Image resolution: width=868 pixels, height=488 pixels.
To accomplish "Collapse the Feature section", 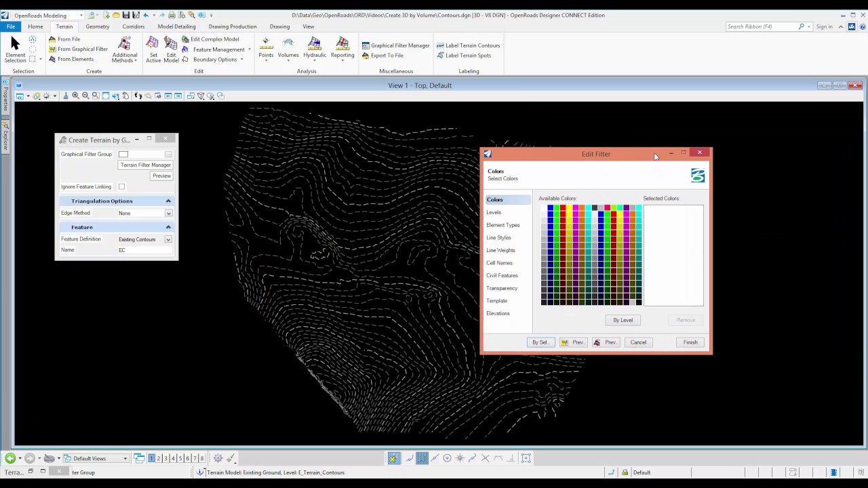I will tap(168, 227).
